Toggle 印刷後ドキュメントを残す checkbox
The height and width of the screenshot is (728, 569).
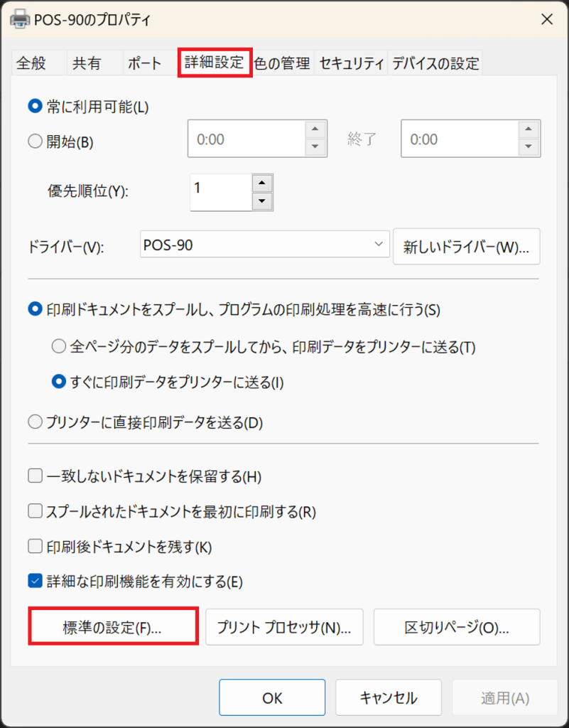click(36, 546)
